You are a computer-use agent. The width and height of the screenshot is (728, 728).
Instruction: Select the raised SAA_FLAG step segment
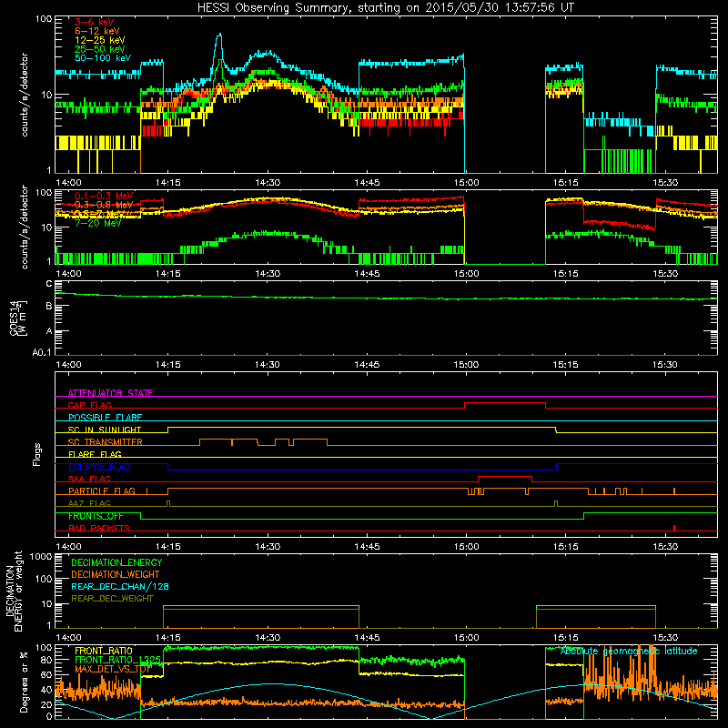pos(505,477)
